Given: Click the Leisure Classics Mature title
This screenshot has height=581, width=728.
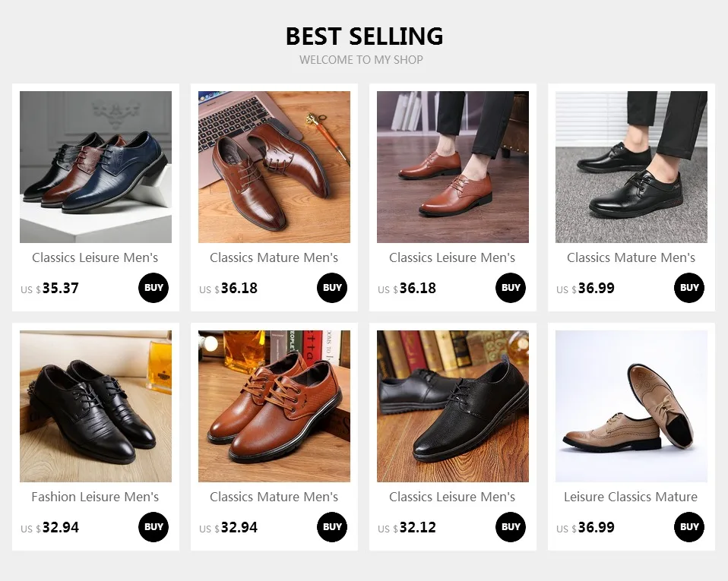Looking at the screenshot, I should (631, 497).
